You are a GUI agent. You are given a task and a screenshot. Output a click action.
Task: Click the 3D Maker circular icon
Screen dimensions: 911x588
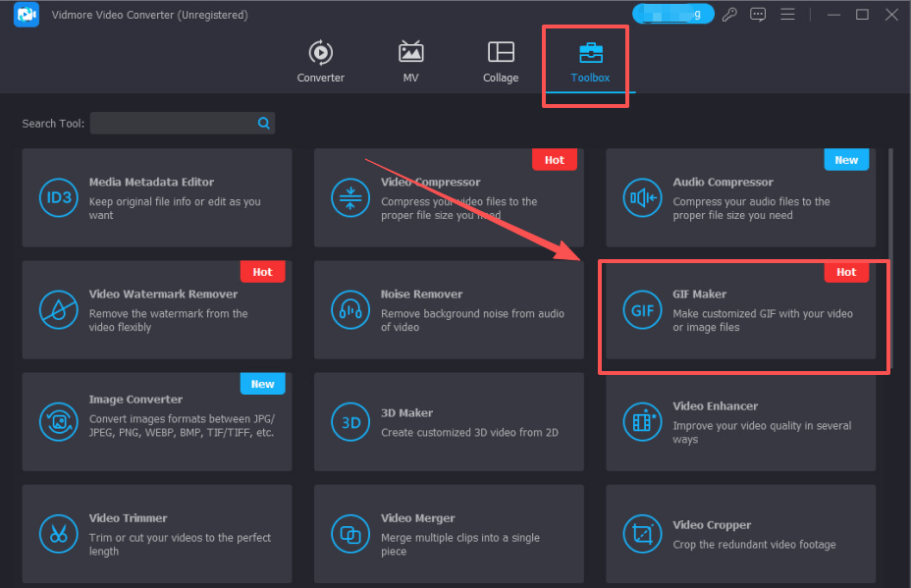point(350,422)
